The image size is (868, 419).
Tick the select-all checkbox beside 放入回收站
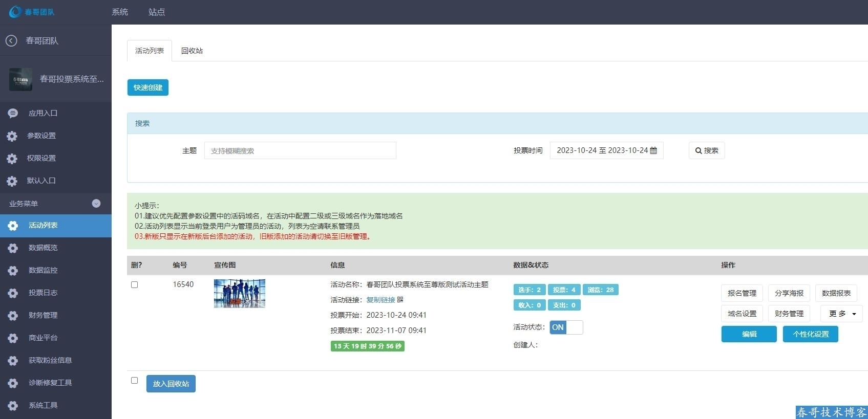135,381
